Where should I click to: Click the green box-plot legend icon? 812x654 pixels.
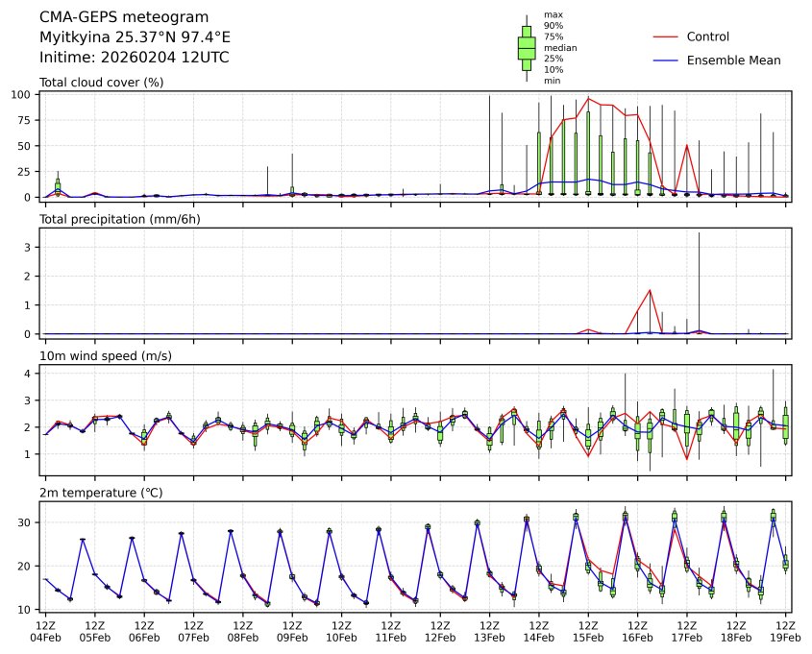(x=527, y=47)
